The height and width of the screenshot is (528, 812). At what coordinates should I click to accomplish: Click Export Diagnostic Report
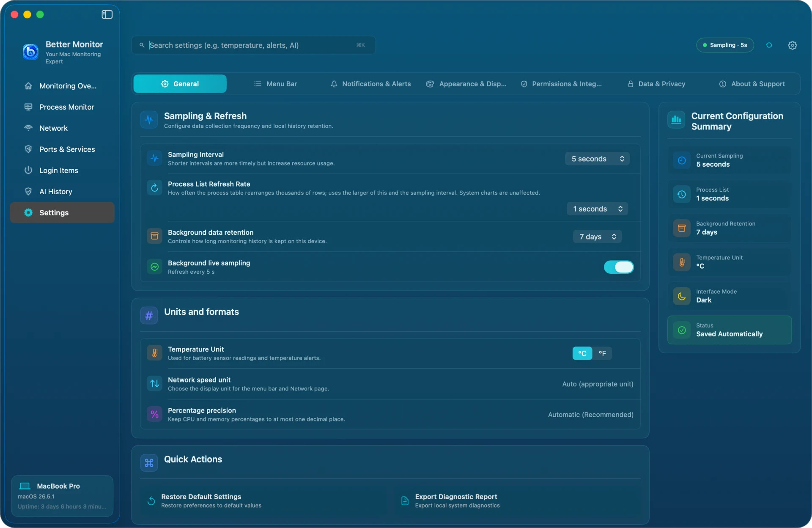click(x=518, y=501)
